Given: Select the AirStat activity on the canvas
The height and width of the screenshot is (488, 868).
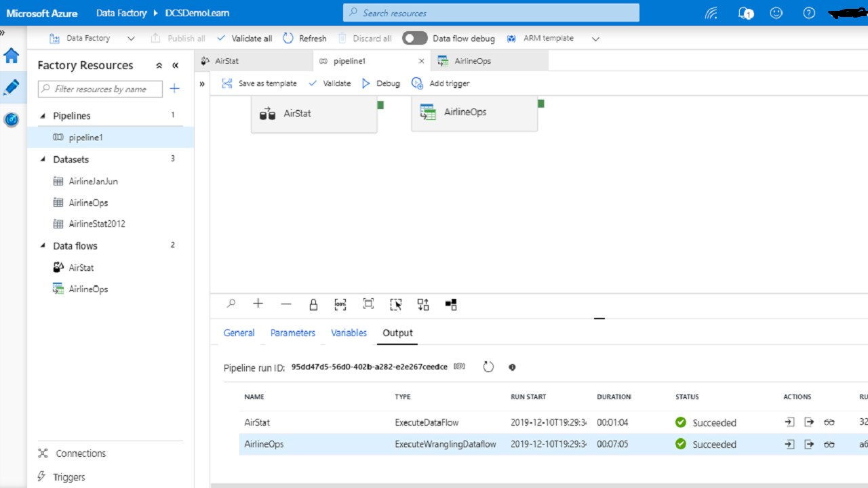Looking at the screenshot, I should 314,114.
